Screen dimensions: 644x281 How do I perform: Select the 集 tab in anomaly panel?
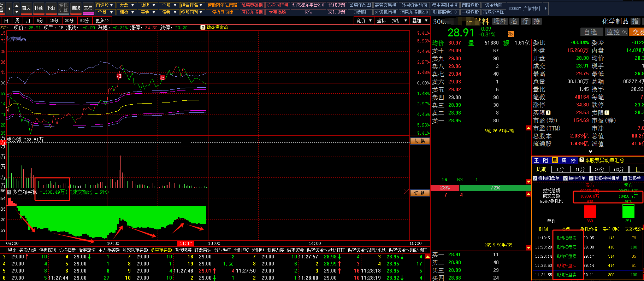click(564, 160)
